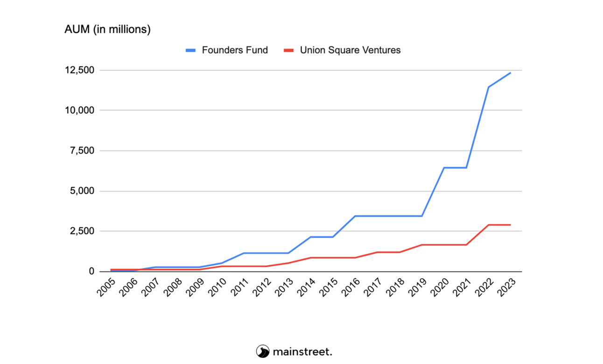Click the red Union Square Ventures legend swatch
The image size is (603, 364).
click(288, 50)
